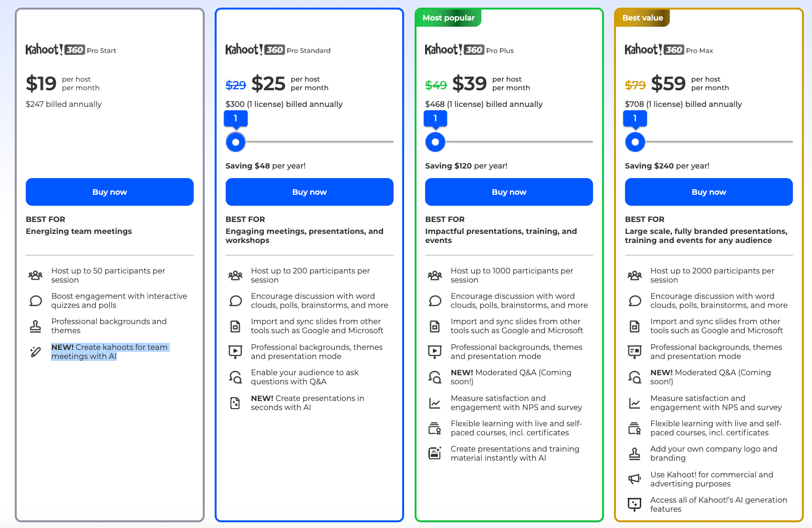Image resolution: width=812 pixels, height=528 pixels.
Task: Click the Pro Max license slider handle
Action: tap(635, 142)
